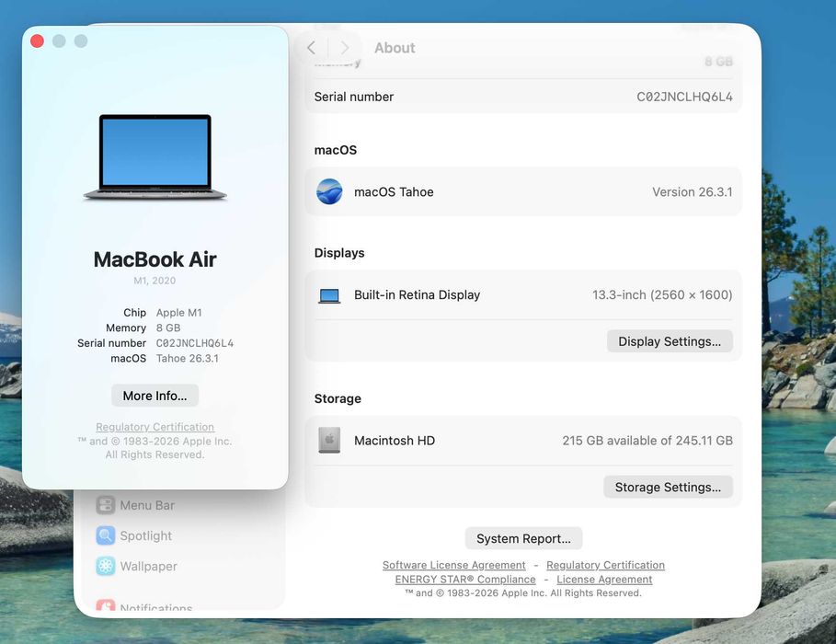The width and height of the screenshot is (836, 644).
Task: Open Display Settings
Action: pyautogui.click(x=670, y=341)
